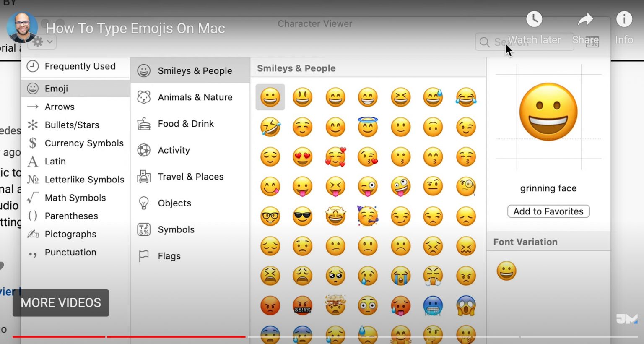
Task: Click the red video progress bar
Action: 126,337
